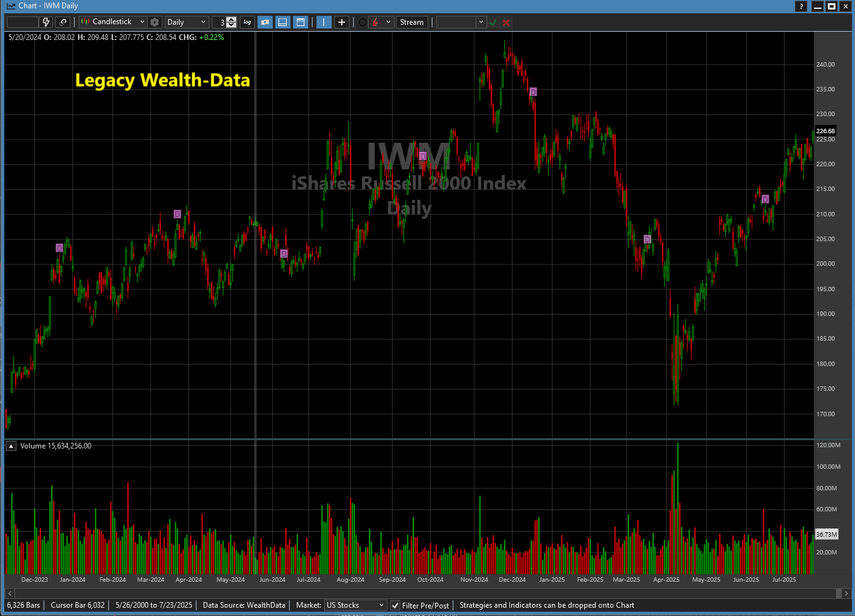Image resolution: width=855 pixels, height=616 pixels.
Task: Click the Chart - IWM Daily window icon
Action: click(11, 6)
